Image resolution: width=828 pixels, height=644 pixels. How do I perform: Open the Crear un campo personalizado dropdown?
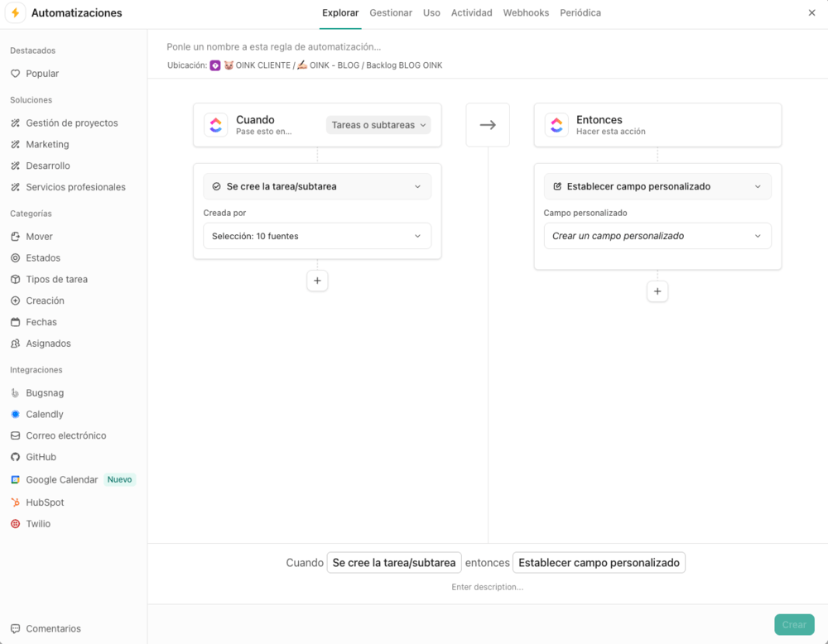[x=657, y=236]
